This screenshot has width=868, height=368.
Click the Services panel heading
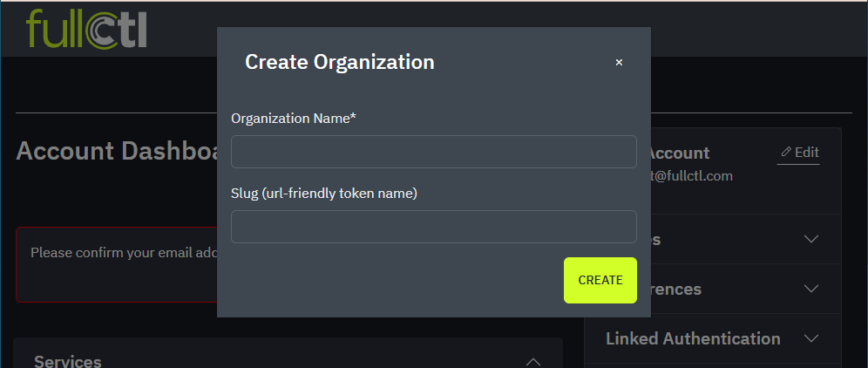coord(68,361)
